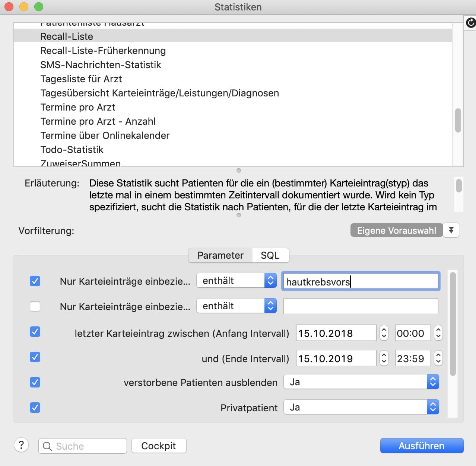Click stepper arrows beside date 15.10.2019
This screenshot has height=466, width=476.
coord(384,358)
